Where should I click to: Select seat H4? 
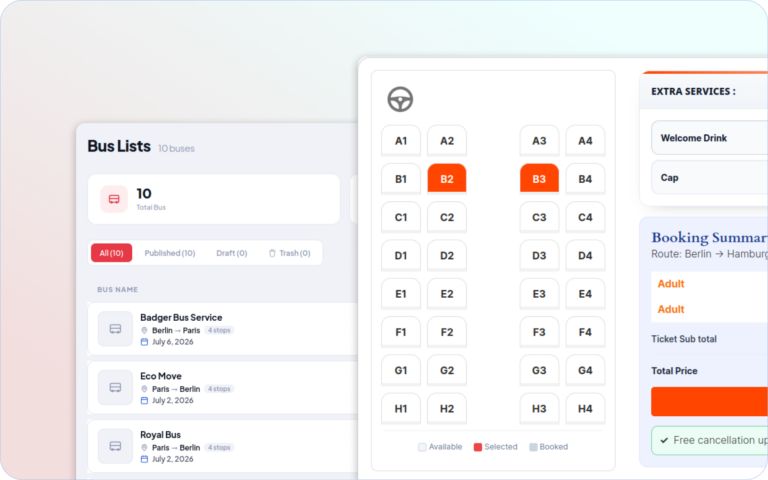[585, 408]
